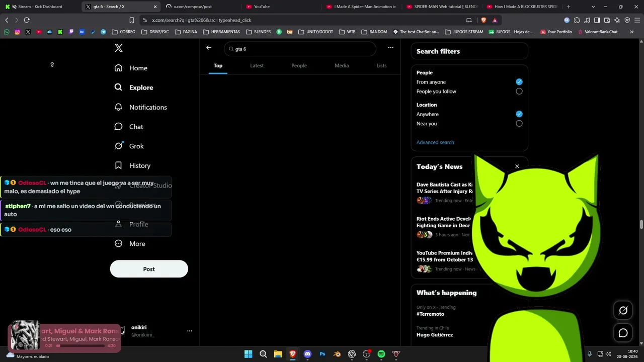Open Explore in the X sidebar

click(134, 87)
